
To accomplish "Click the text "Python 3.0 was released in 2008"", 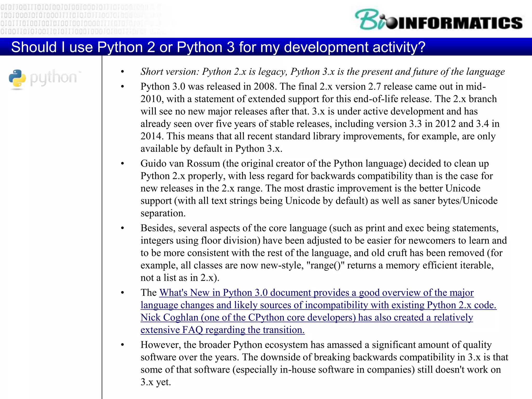I will click(208, 87).
